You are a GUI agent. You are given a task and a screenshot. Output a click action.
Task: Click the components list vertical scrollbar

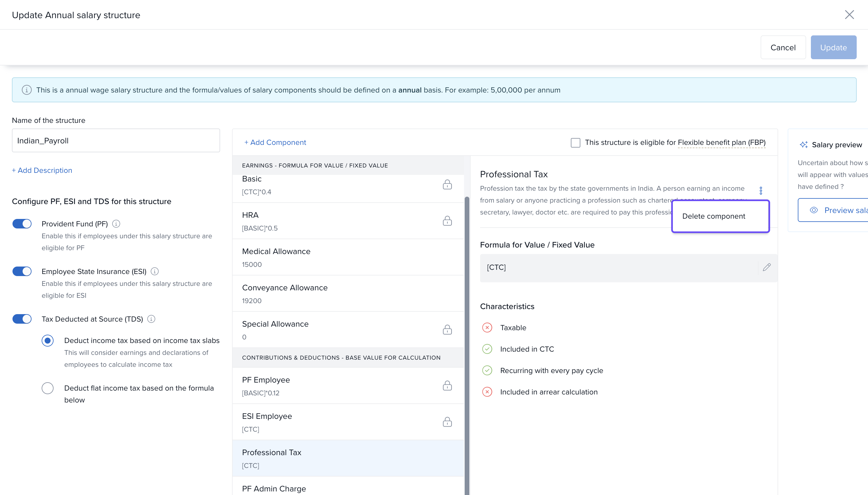coord(467,340)
